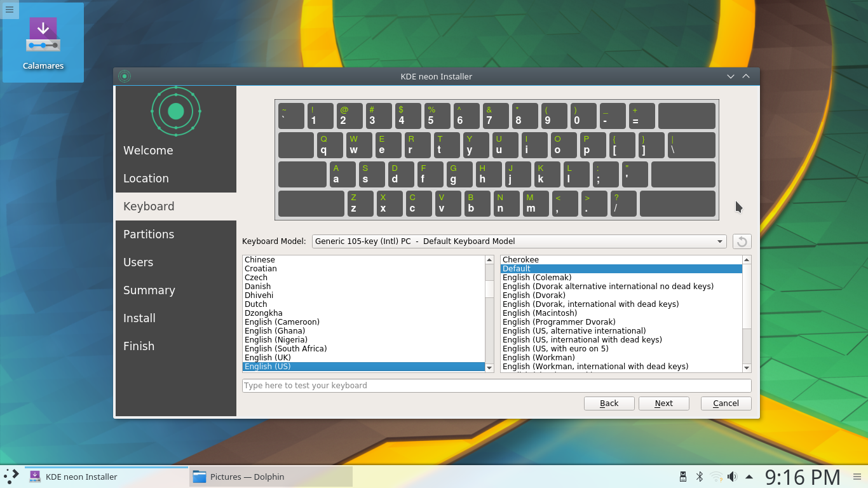This screenshot has width=868, height=488.
Task: Click the keyboard test input field
Action: pos(497,386)
